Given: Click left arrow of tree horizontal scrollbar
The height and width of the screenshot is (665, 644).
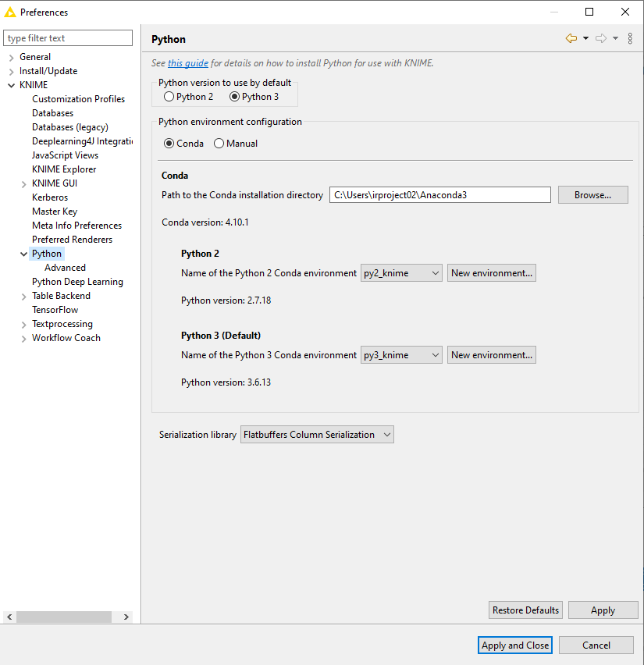Looking at the screenshot, I should tap(9, 617).
